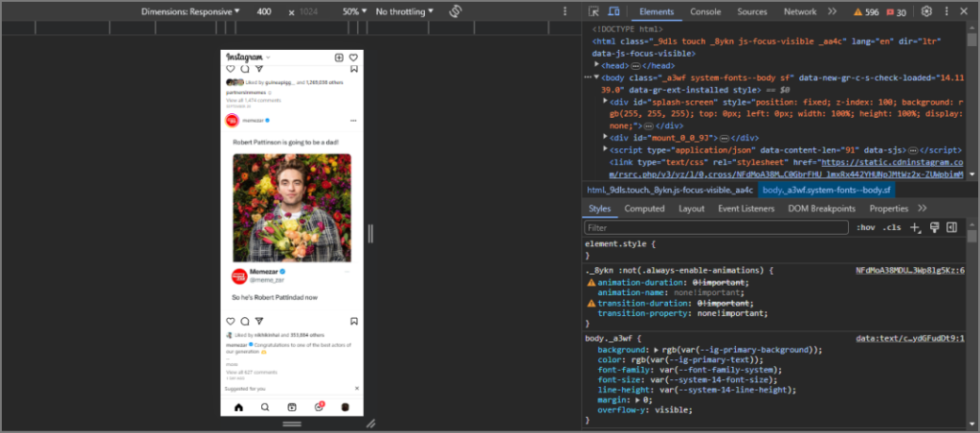The width and height of the screenshot is (980, 433).
Task: Toggle the device toolbar icon in DevTools
Action: point(613,11)
